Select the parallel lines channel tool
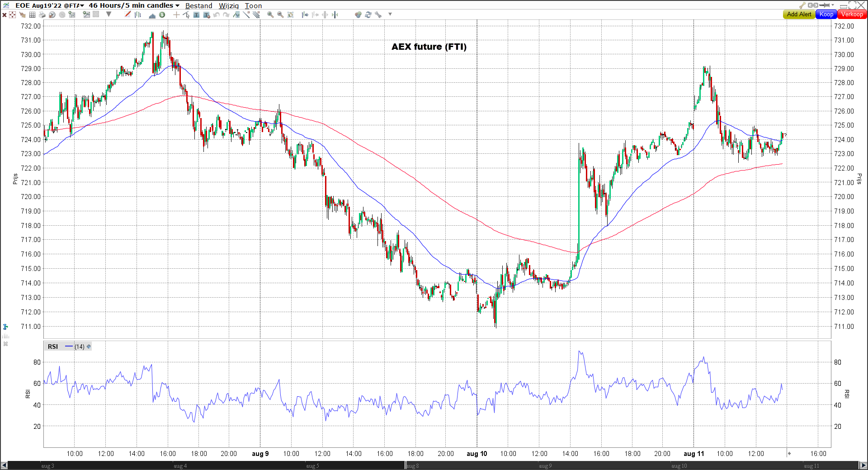The height and width of the screenshot is (470, 868). [256, 14]
